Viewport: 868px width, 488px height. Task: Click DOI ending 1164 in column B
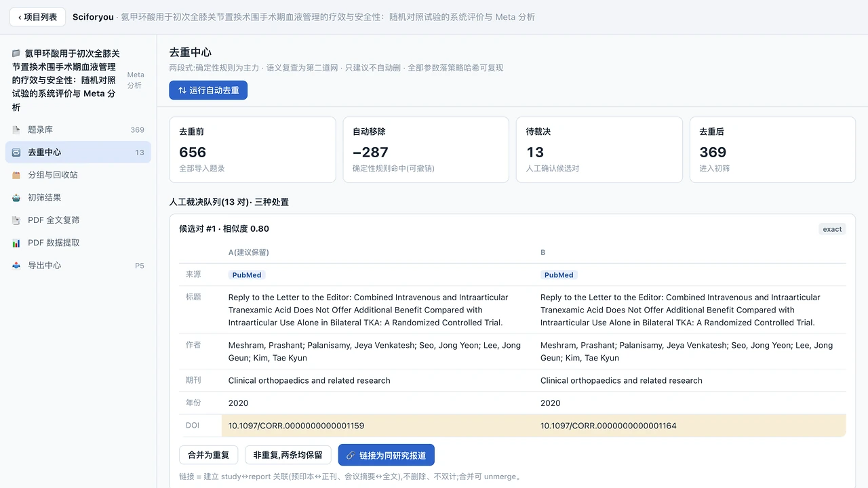(x=608, y=426)
